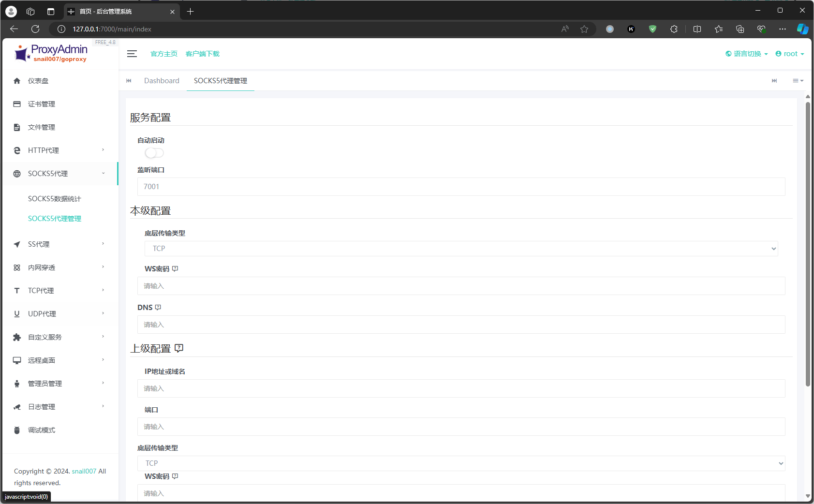
Task: Toggle the 自动启动 switch
Action: click(154, 153)
